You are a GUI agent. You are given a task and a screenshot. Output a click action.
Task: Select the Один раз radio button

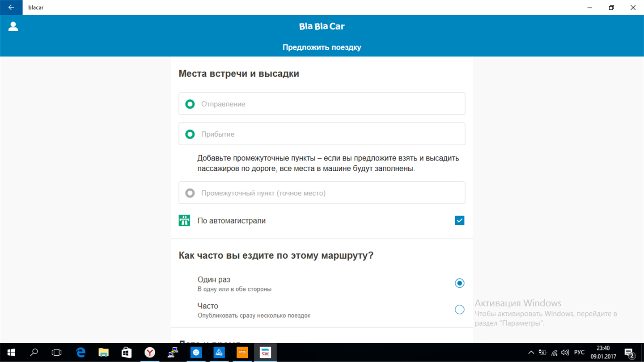point(459,283)
